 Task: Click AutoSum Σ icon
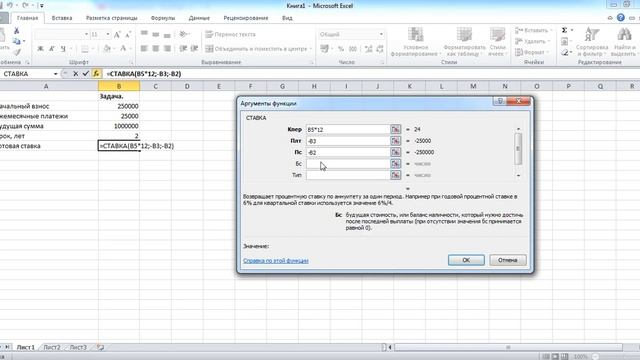coord(564,31)
